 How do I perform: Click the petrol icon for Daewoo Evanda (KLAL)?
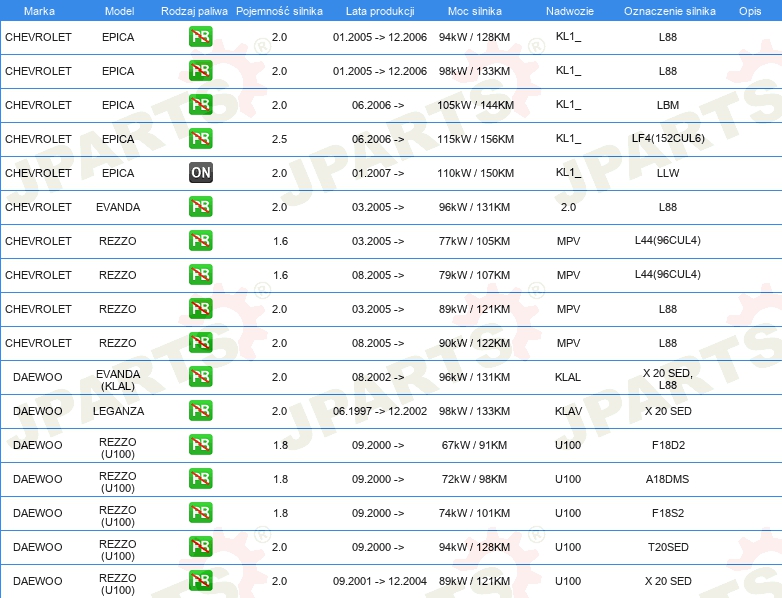(x=200, y=377)
